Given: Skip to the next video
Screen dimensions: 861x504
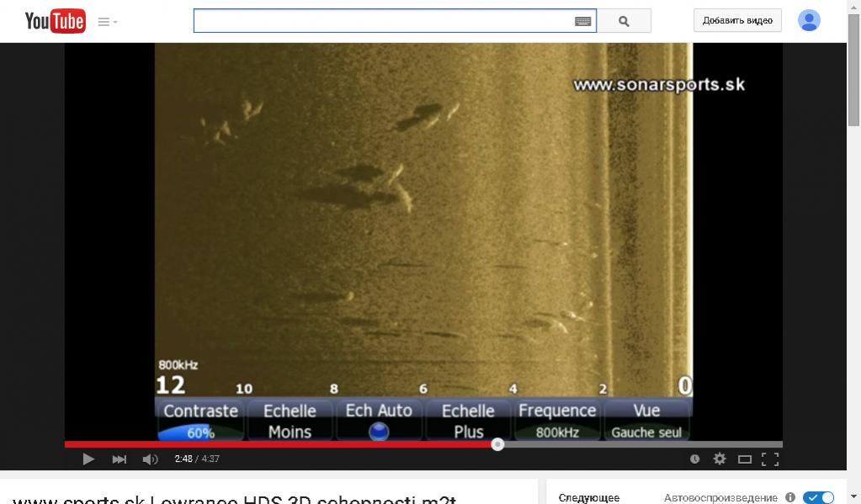Looking at the screenshot, I should click(120, 459).
